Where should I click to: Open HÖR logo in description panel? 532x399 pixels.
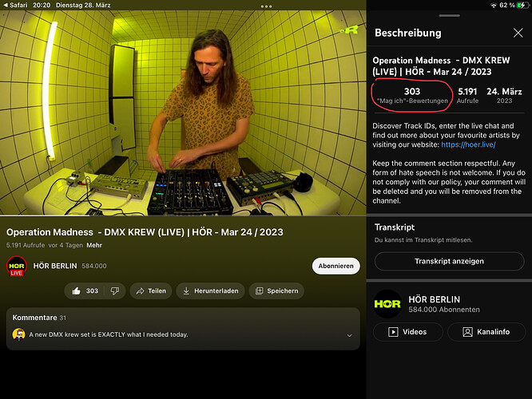click(387, 304)
